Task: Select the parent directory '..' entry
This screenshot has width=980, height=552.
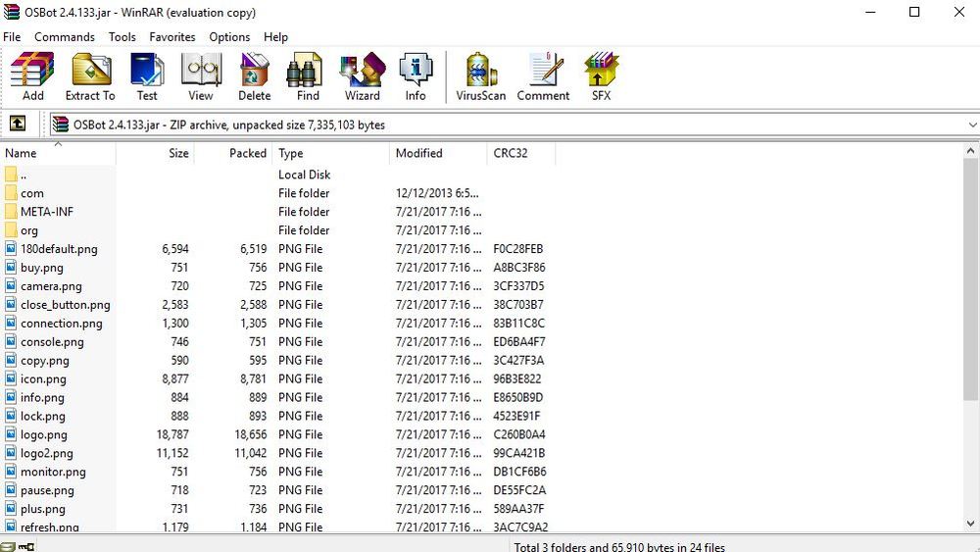Action: [23, 176]
